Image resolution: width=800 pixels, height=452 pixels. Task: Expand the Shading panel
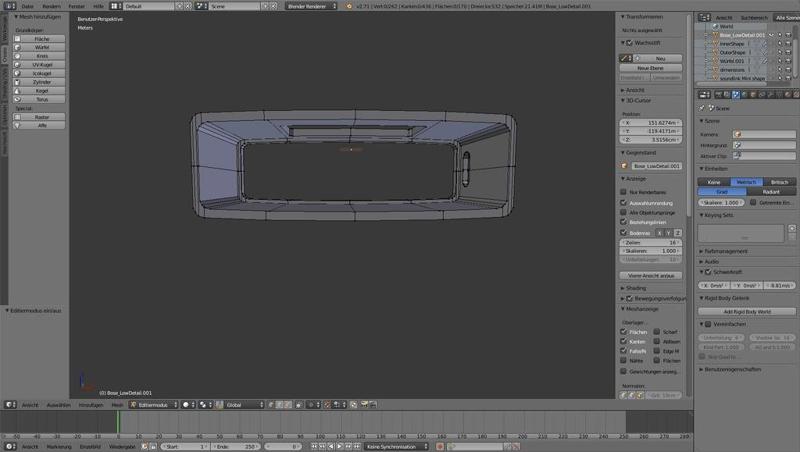(636, 288)
